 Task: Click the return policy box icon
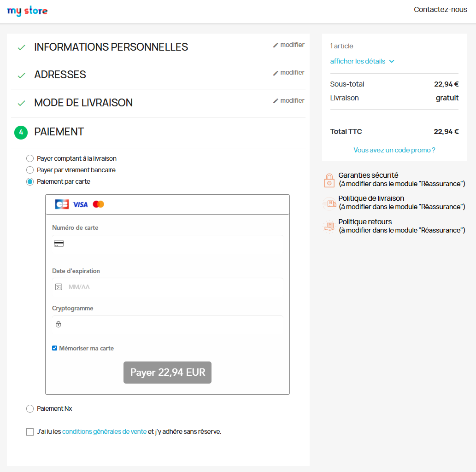[329, 226]
